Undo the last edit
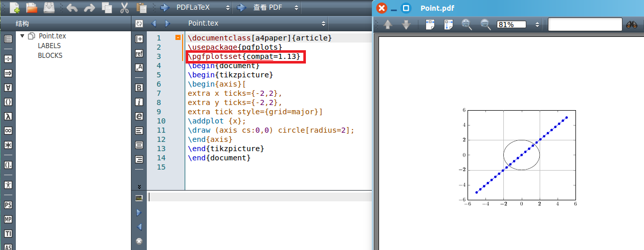Viewport: 644px width, 250px height. [72, 8]
